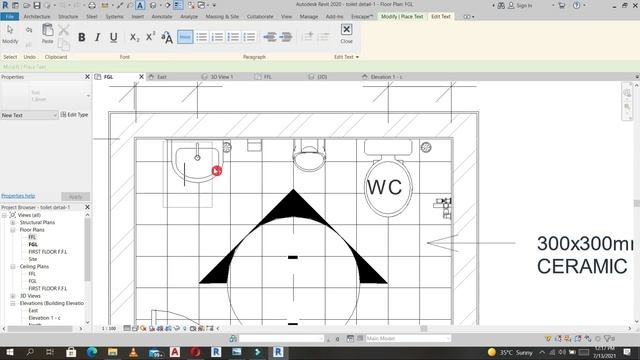Click Visual Style icon in view control bar

pyautogui.click(x=135, y=328)
